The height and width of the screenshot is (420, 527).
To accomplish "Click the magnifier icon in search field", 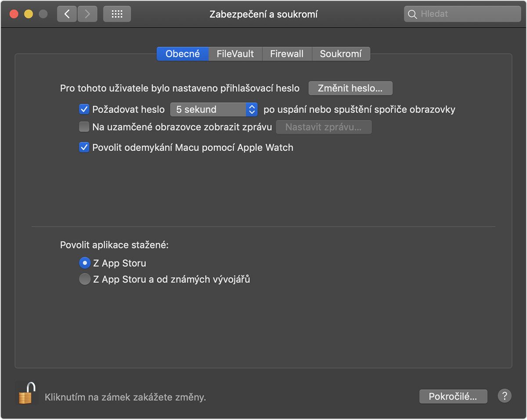I will coord(412,14).
